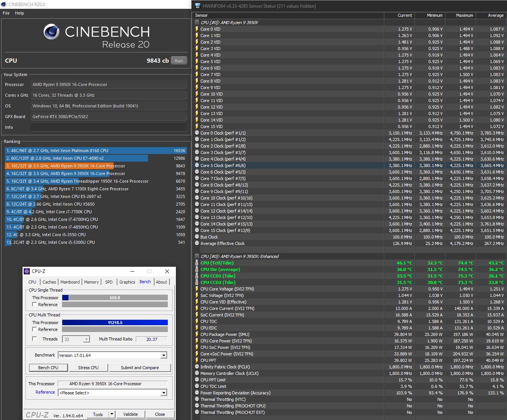Viewport: 507px width, 420px height.
Task: Click the orange Ryzen 9 3950X ranking bar
Action: 59,166
